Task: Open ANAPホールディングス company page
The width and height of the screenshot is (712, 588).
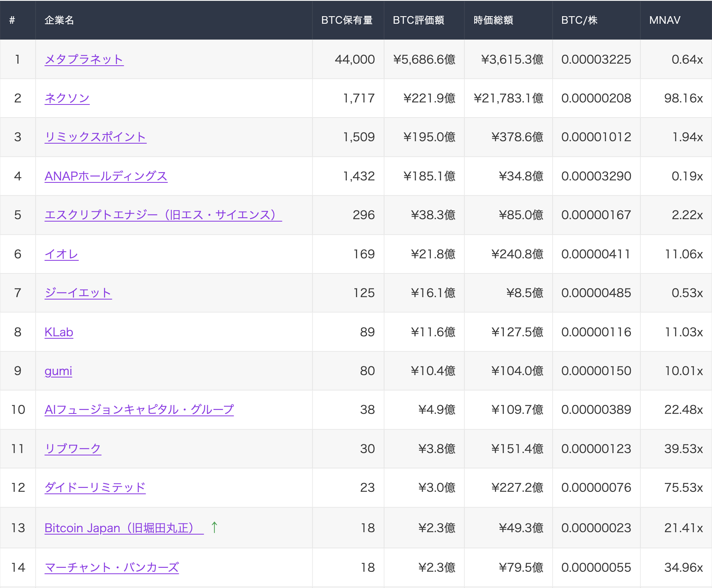Action: click(x=106, y=176)
